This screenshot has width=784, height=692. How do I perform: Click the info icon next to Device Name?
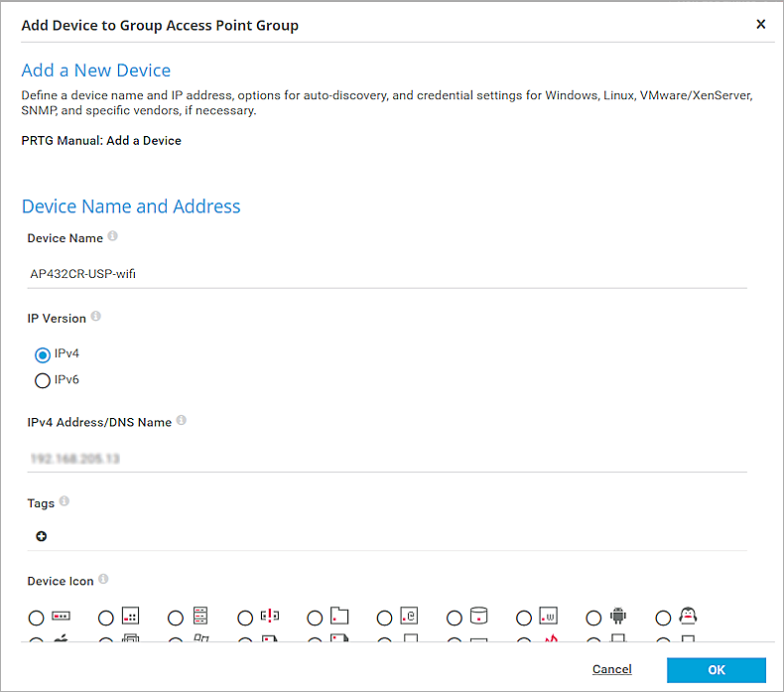112,237
